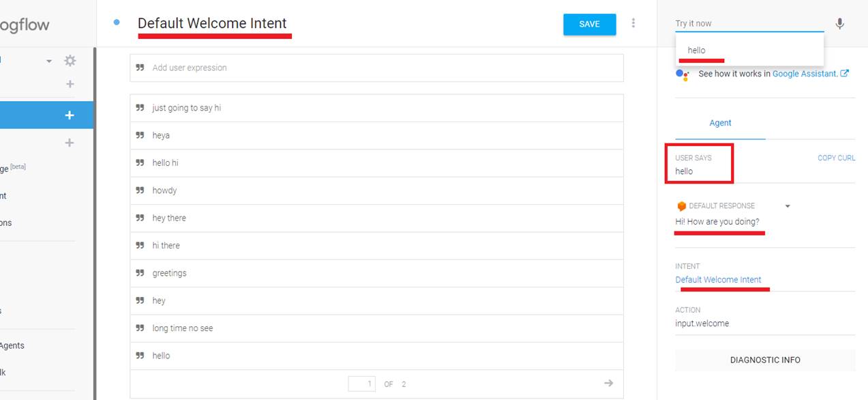Expand the agent selector dropdown arrow

click(49, 61)
